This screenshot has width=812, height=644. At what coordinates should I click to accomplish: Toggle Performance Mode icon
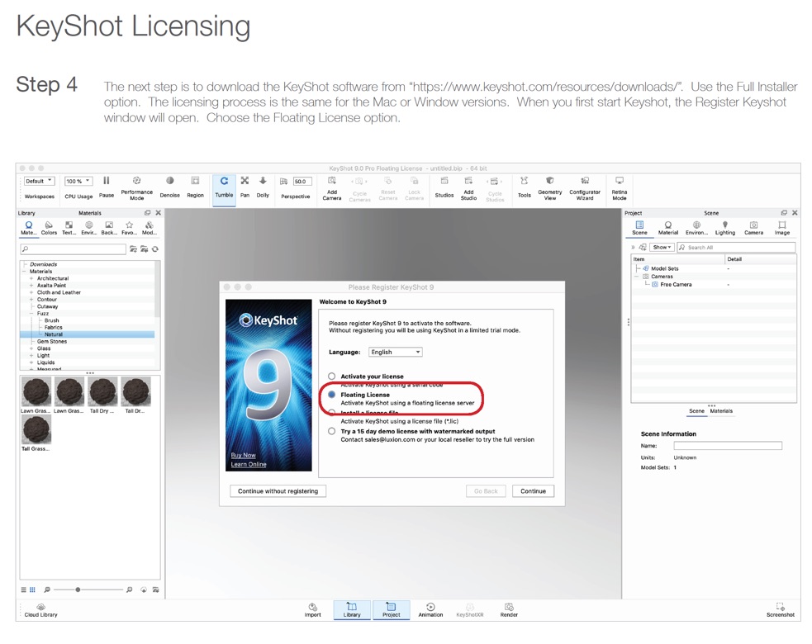point(137,181)
